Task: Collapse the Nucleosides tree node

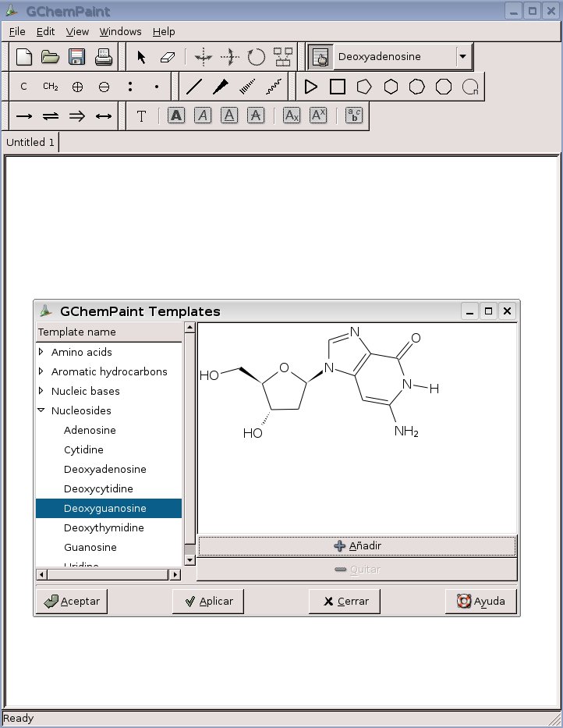Action: [x=41, y=411]
